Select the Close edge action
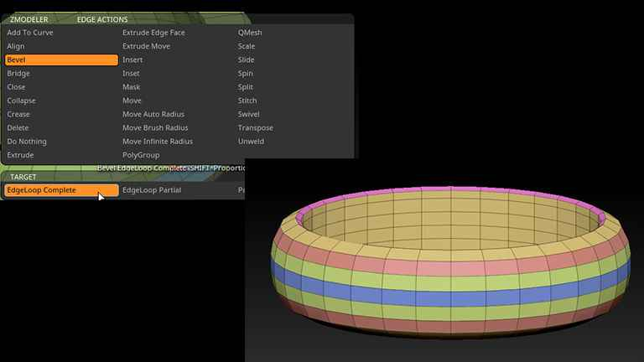 click(16, 87)
